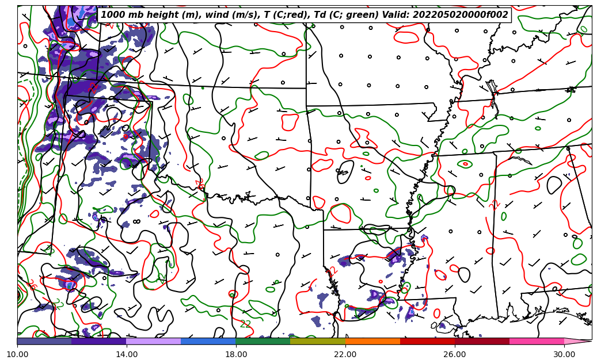Select the blue 16–18 colorbar segment
Screen dimensions: 597x364
point(208,341)
